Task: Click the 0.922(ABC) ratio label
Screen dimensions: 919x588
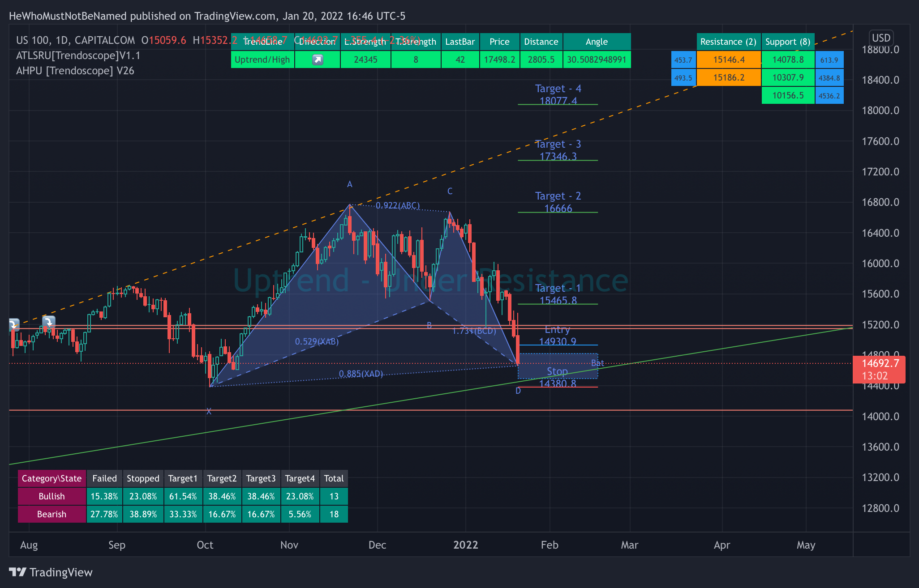Action: [x=398, y=205]
